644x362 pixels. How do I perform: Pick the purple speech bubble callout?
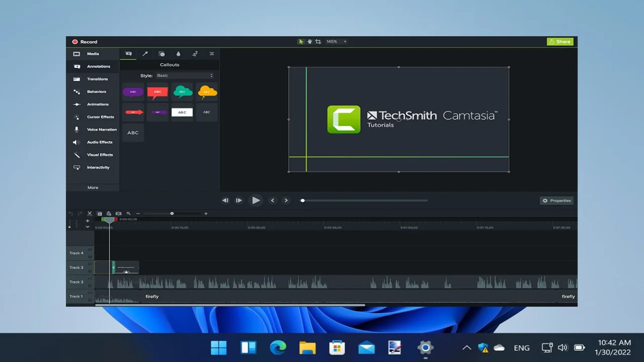pyautogui.click(x=133, y=92)
